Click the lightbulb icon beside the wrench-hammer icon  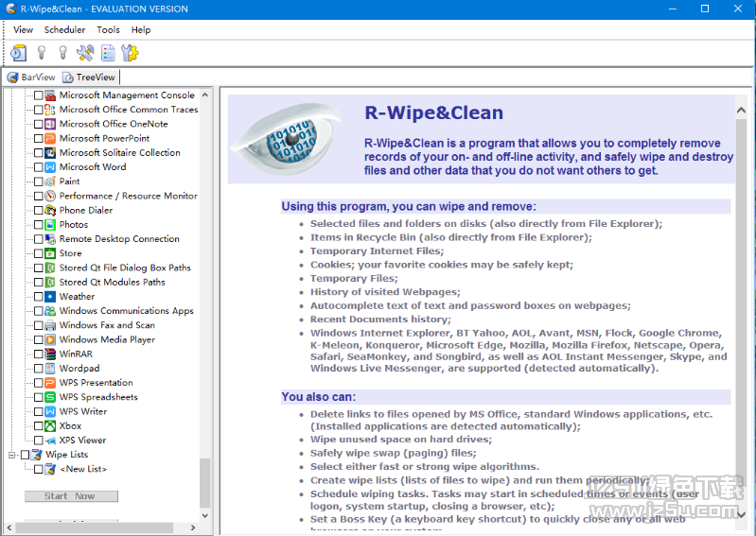(62, 53)
